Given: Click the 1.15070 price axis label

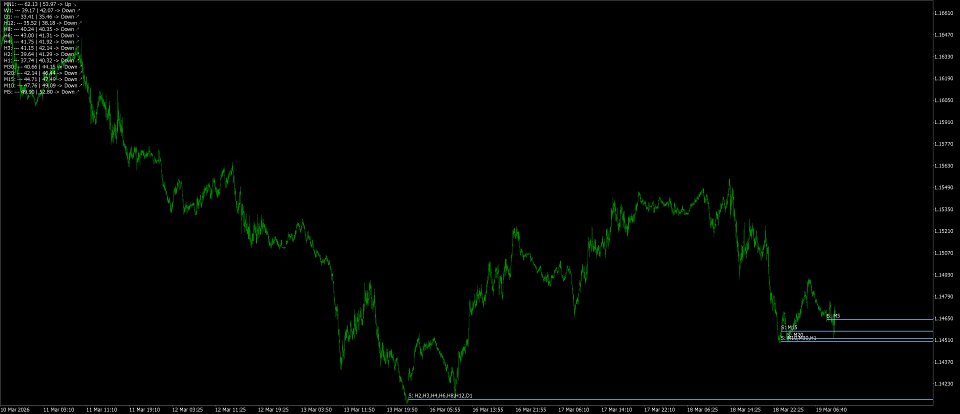Looking at the screenshot, I should coord(943,253).
